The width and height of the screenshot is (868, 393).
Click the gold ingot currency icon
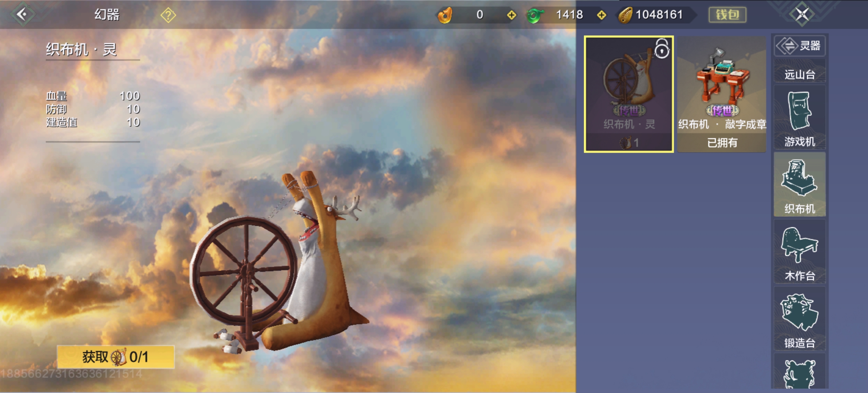625,15
